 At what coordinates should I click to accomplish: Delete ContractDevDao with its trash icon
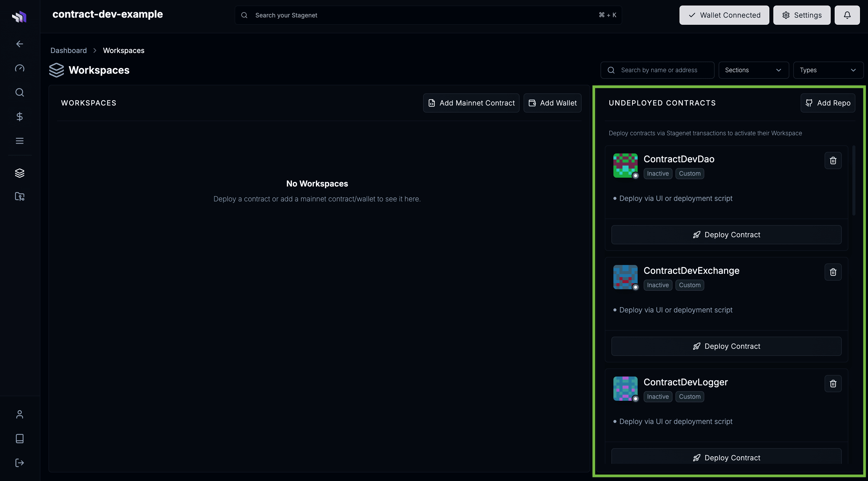point(833,161)
